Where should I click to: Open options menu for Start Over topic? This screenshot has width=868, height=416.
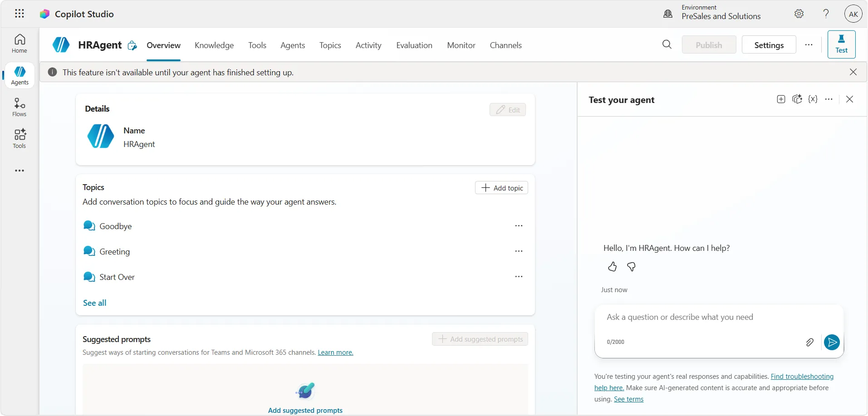[x=519, y=277]
